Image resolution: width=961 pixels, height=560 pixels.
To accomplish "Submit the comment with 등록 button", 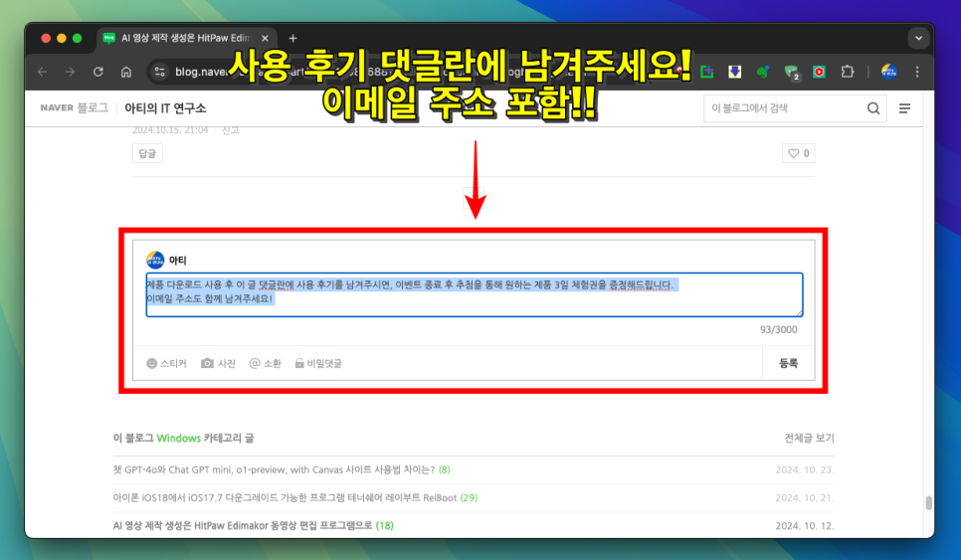I will 788,363.
